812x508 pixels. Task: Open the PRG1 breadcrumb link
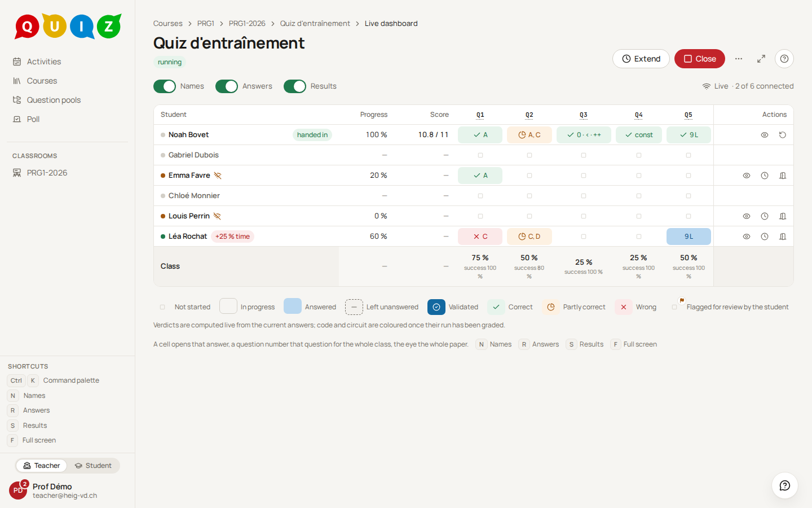pos(206,24)
